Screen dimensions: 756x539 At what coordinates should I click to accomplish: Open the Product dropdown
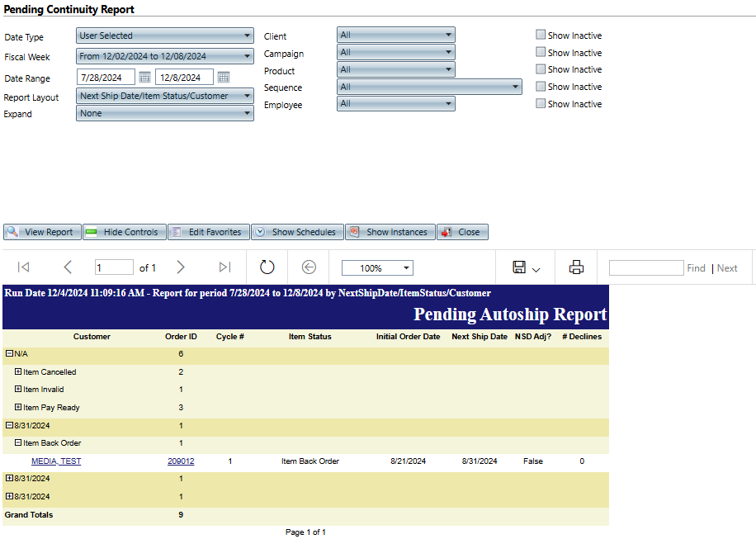[396, 69]
